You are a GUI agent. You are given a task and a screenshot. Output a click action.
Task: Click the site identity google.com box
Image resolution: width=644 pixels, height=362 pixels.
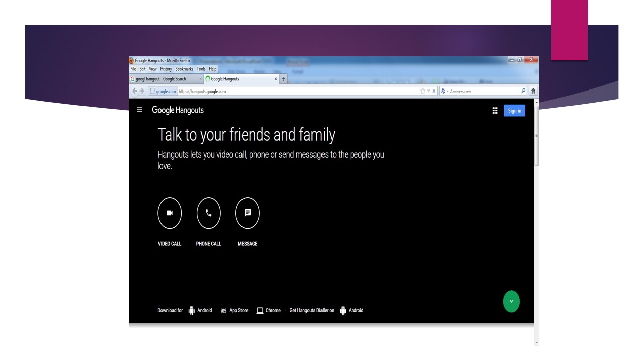163,92
